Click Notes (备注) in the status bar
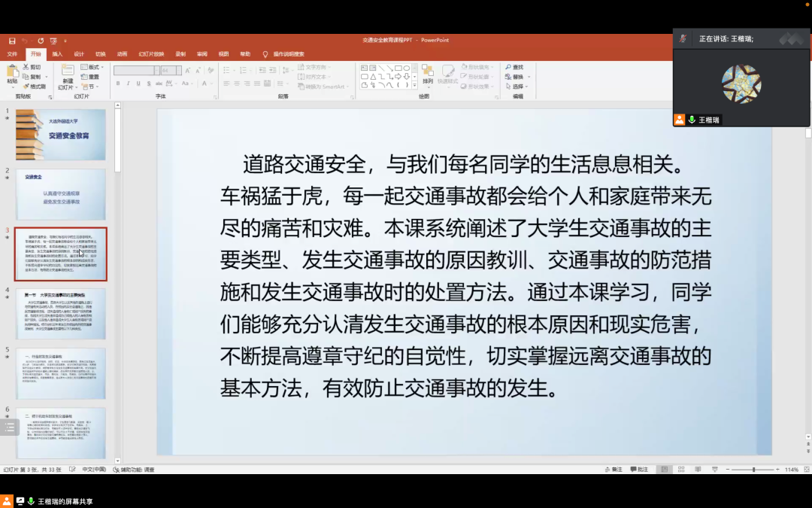The image size is (812, 508). tap(614, 469)
